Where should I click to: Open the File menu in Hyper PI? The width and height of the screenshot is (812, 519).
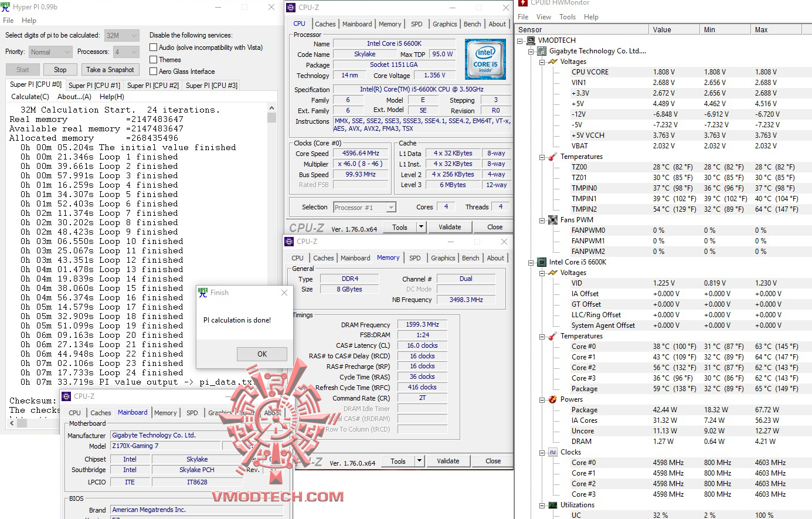pos(8,21)
